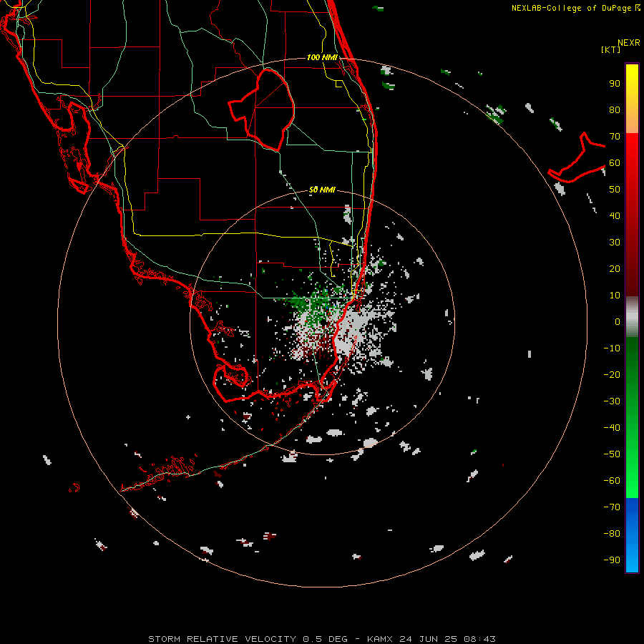Click the -70 value on the velocity scale

click(612, 507)
